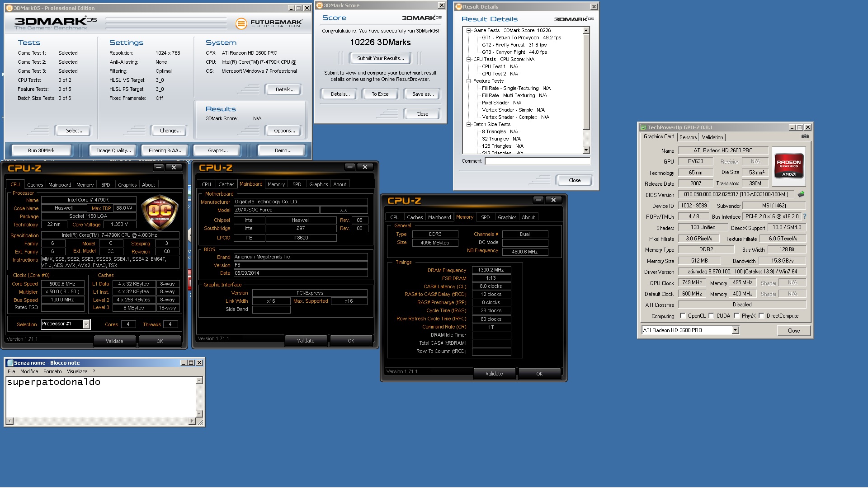Click the GPU-Z screenshot camera icon
This screenshot has width=868, height=488.
click(805, 136)
